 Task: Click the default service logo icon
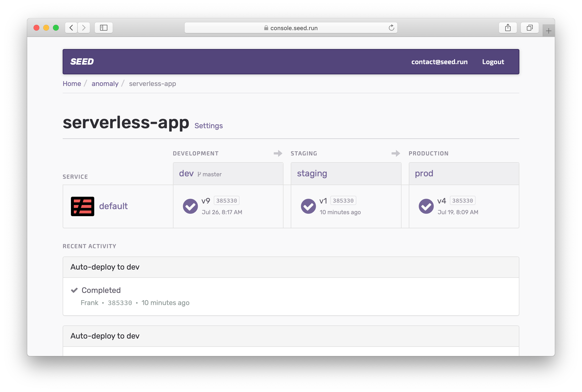(x=83, y=206)
